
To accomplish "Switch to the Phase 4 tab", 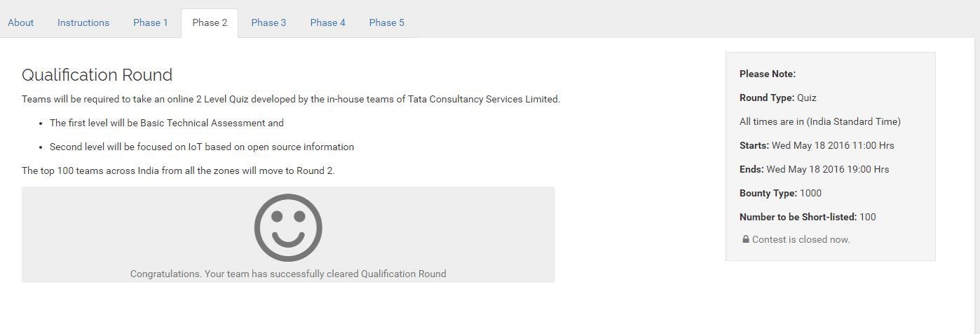I will coord(327,22).
